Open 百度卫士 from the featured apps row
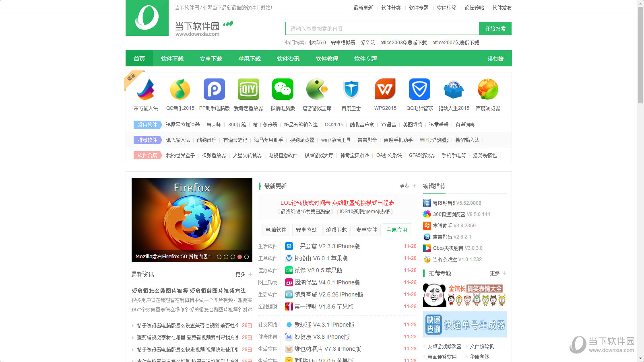 point(351,89)
